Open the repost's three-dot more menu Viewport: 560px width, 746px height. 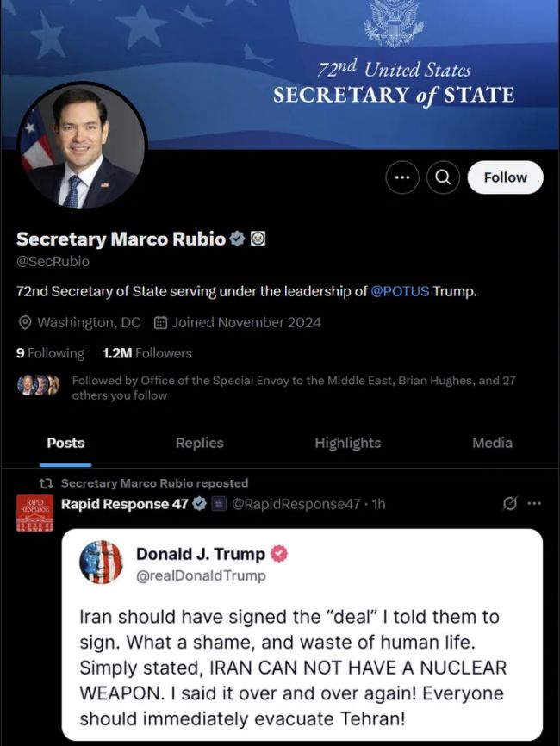click(x=534, y=503)
